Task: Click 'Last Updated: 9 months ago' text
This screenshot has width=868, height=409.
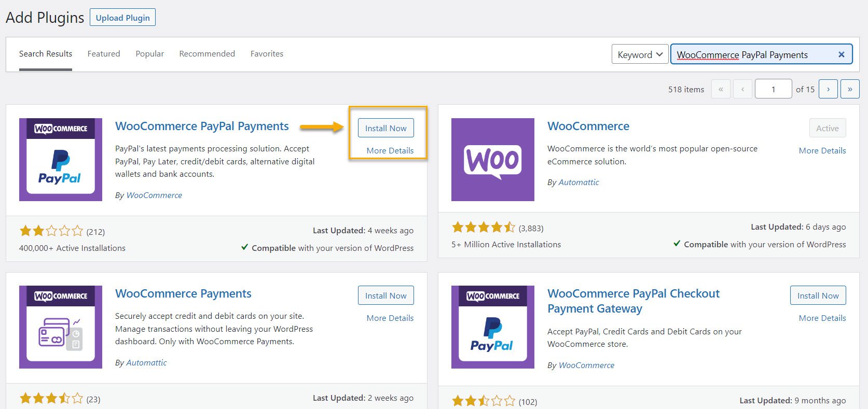Action: tap(792, 401)
